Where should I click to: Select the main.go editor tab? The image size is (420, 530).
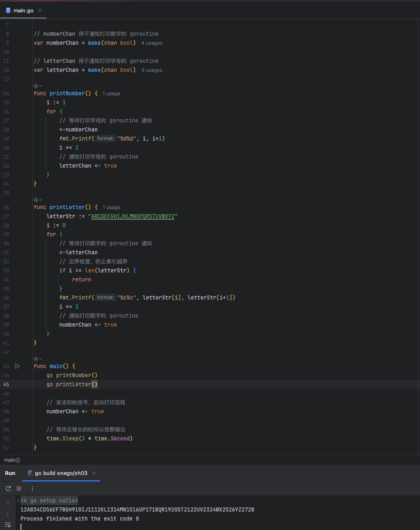point(23,10)
